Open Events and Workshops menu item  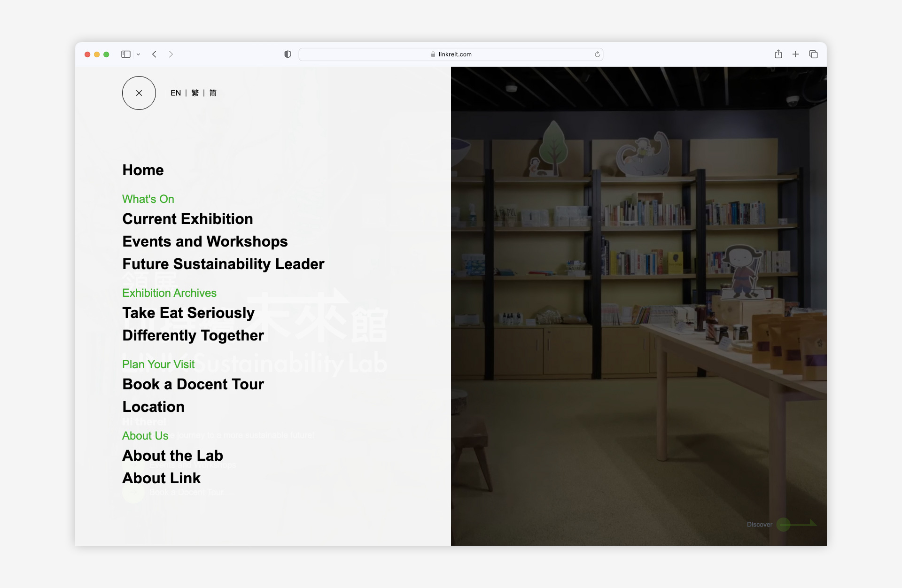point(205,241)
